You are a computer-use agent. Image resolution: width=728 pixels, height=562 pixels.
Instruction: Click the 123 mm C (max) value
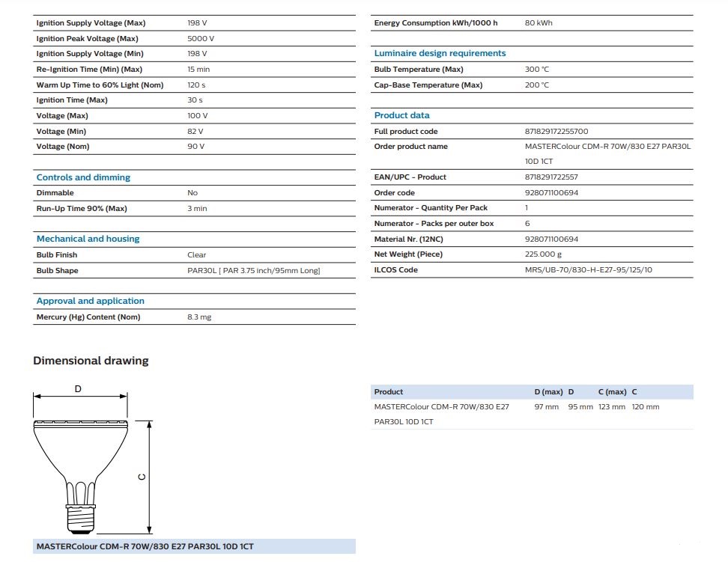point(612,406)
